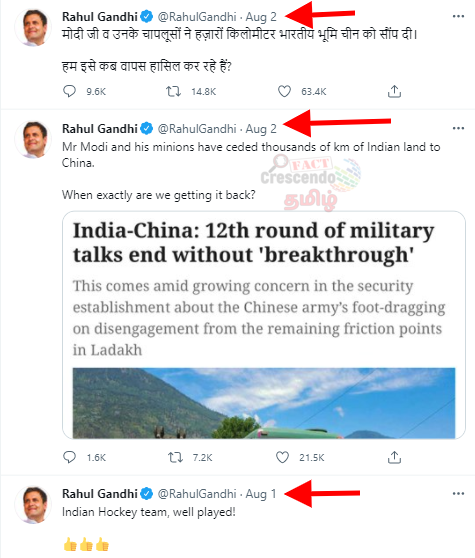Open Rahul Gandhi's avatar on the Hockey tweet
Screen dimensions: 475x558
click(x=33, y=505)
